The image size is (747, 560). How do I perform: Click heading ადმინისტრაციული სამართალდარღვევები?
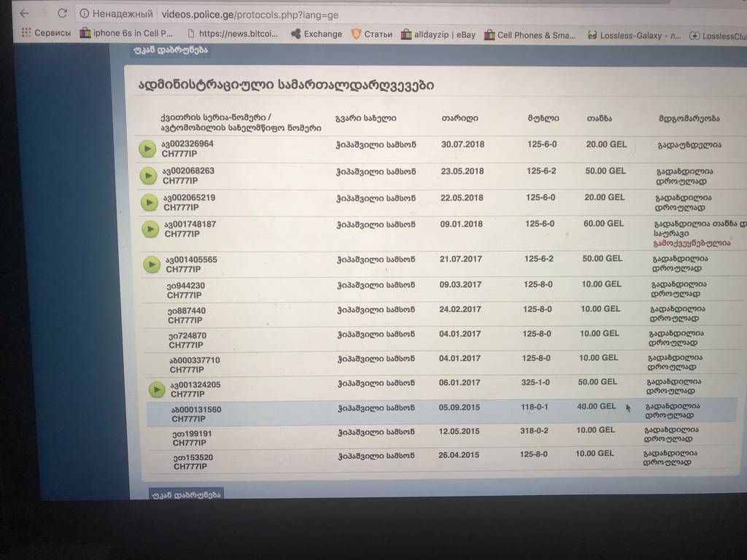coord(286,85)
